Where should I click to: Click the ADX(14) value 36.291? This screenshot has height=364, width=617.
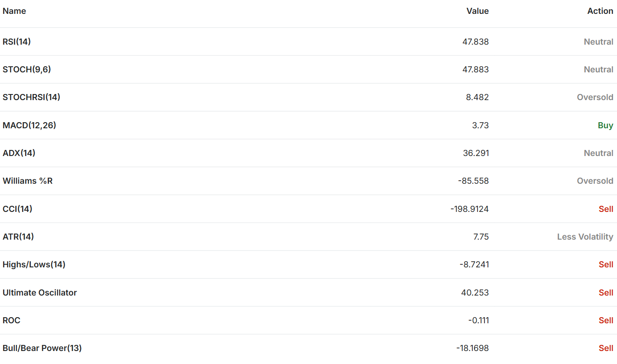point(476,153)
